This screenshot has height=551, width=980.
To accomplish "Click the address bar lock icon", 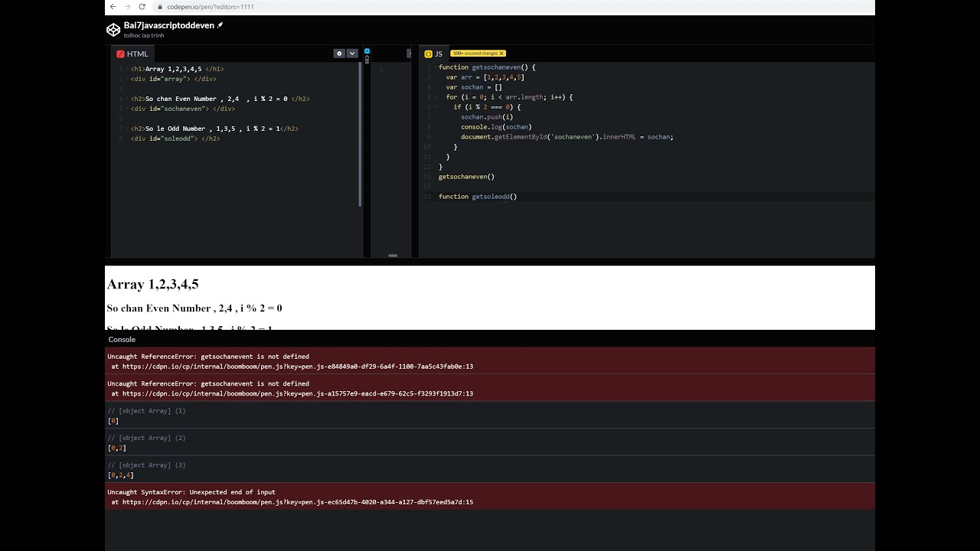I will 160,6.
